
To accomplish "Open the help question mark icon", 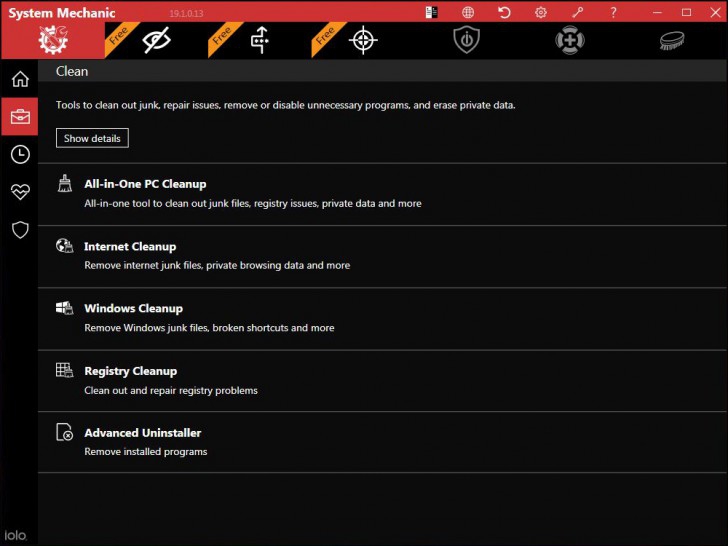I will coord(613,13).
